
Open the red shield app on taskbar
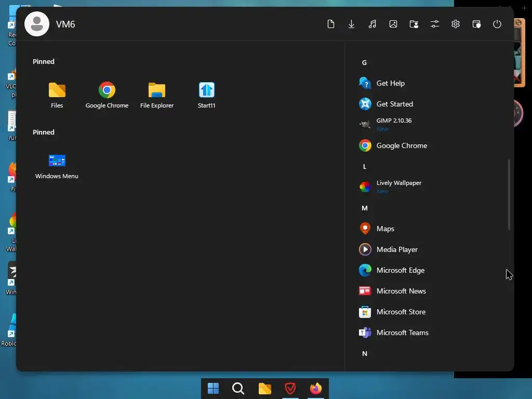pyautogui.click(x=290, y=388)
